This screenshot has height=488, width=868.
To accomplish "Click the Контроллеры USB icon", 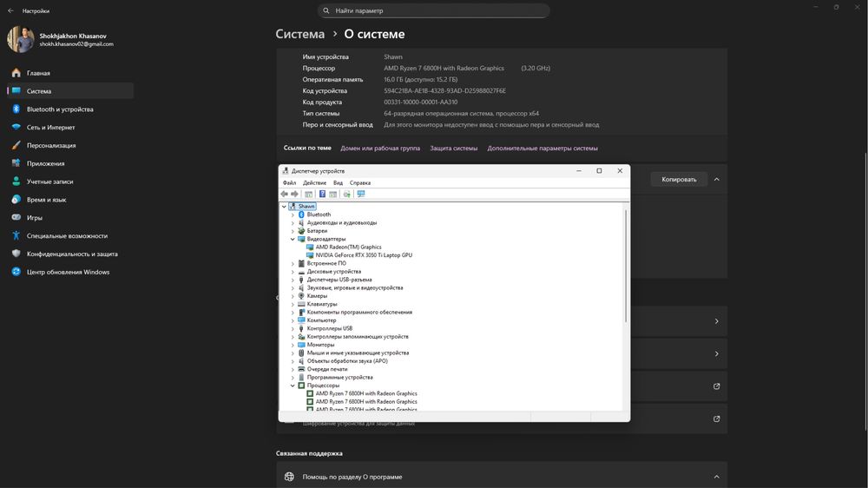I will tap(301, 328).
